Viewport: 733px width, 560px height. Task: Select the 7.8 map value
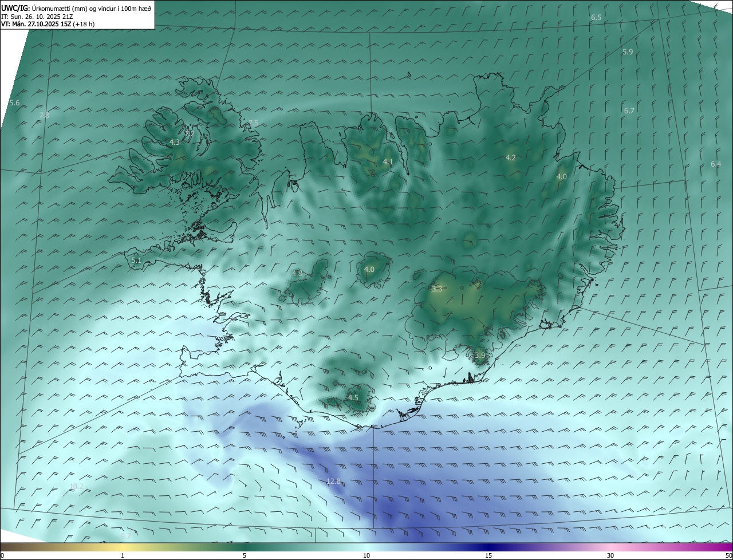pos(44,116)
